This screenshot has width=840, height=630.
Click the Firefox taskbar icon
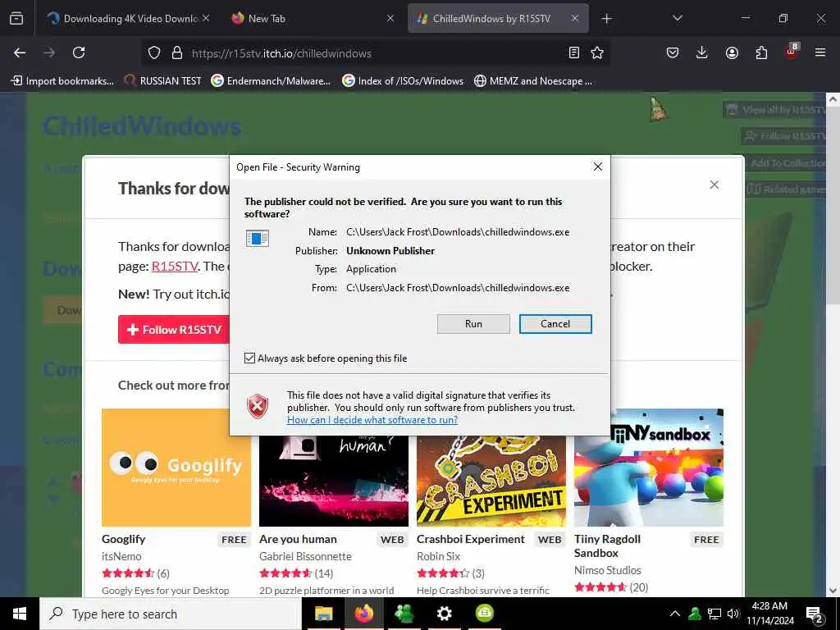click(x=363, y=614)
